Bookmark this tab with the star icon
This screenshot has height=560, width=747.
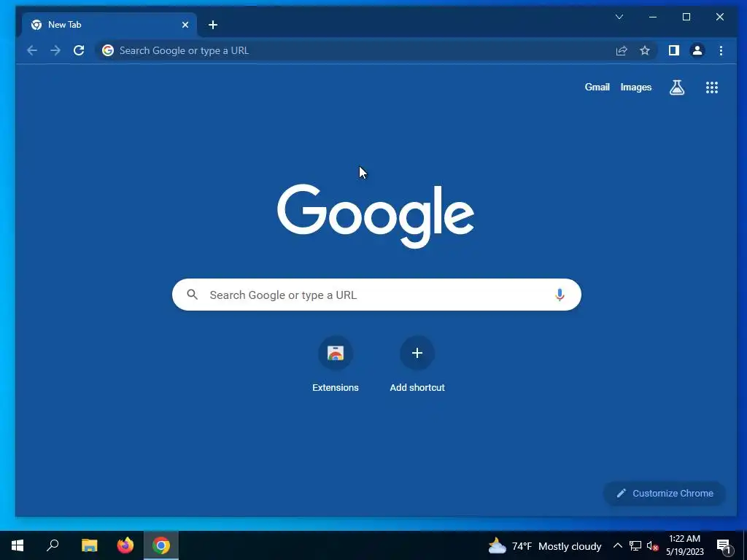coord(645,50)
